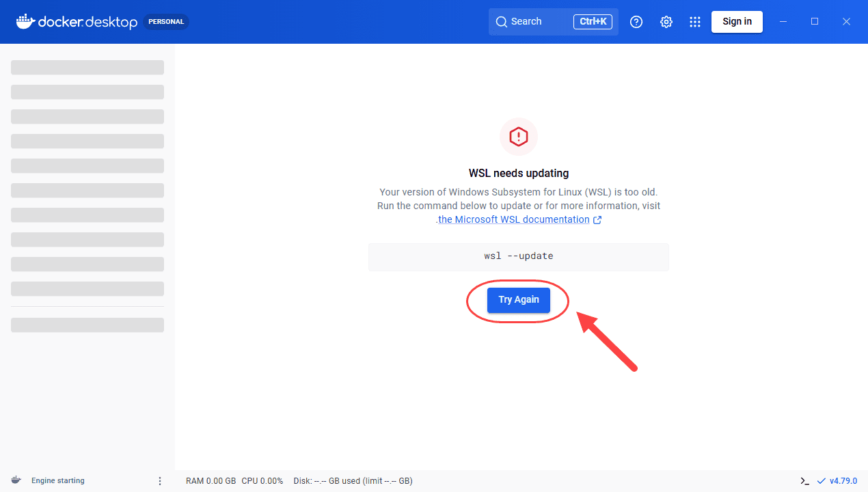This screenshot has width=868, height=492.
Task: Click the external link icon after documentation
Action: coord(597,220)
